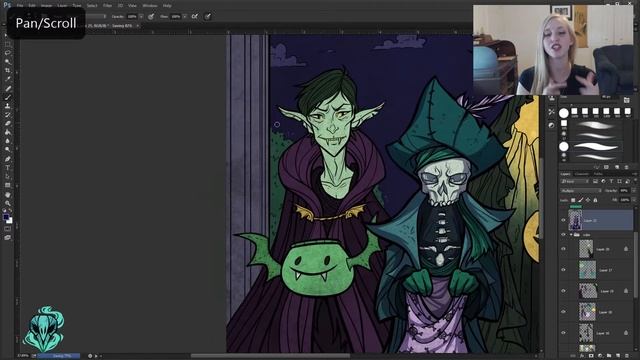
Task: Select the Paint Bucket tool
Action: pos(7,132)
